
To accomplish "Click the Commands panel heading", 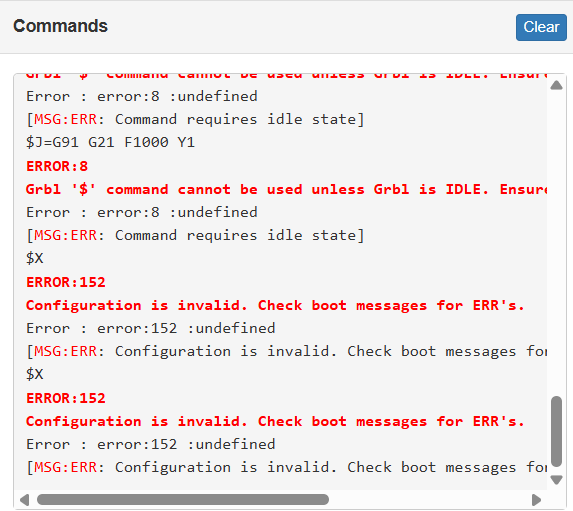I will click(60, 26).
